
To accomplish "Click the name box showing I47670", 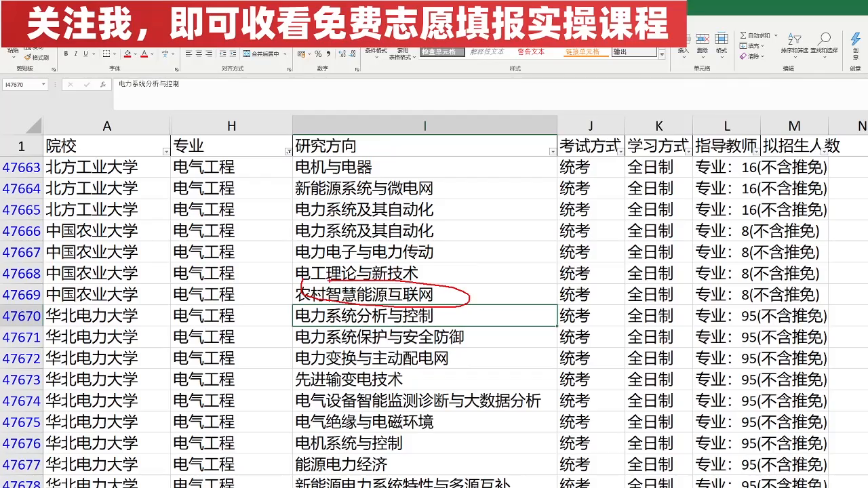I will tap(20, 85).
